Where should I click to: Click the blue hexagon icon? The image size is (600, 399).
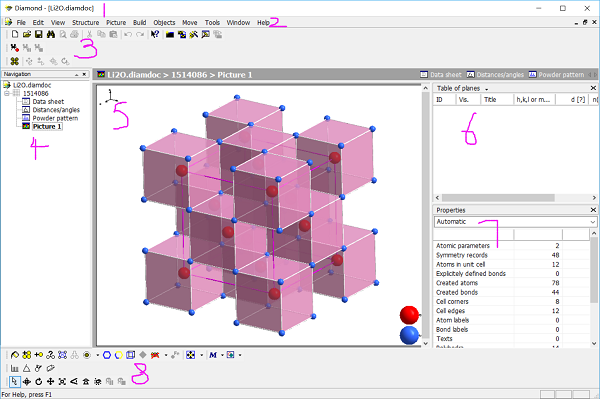pos(107,355)
